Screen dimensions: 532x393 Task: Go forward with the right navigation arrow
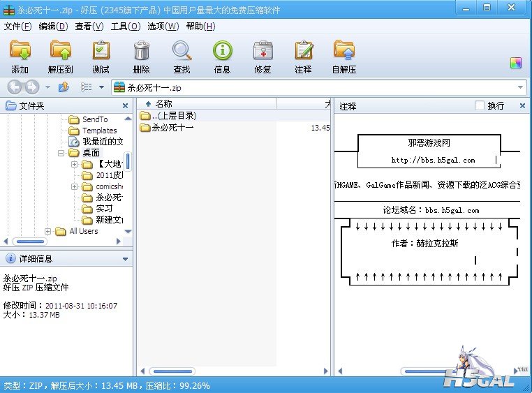[x=32, y=87]
